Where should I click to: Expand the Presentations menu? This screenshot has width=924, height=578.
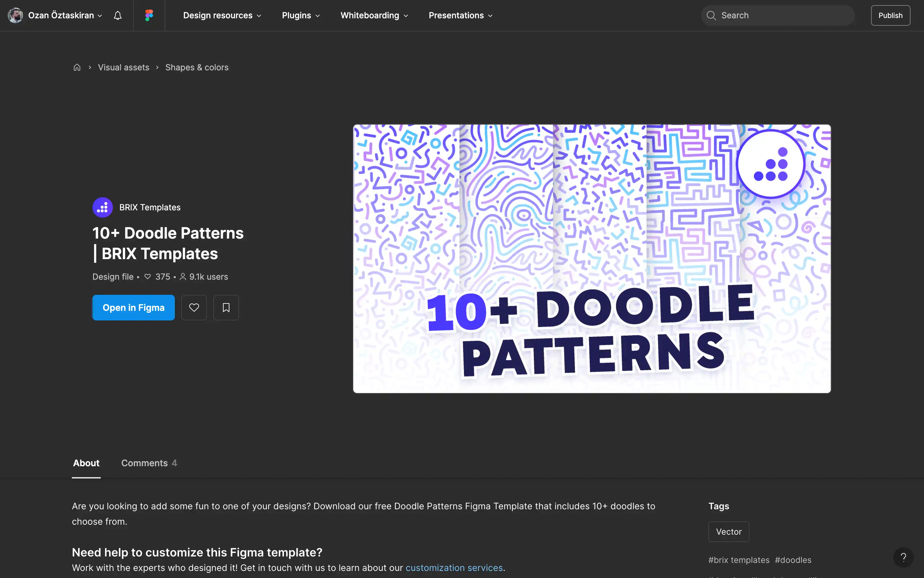pyautogui.click(x=460, y=15)
